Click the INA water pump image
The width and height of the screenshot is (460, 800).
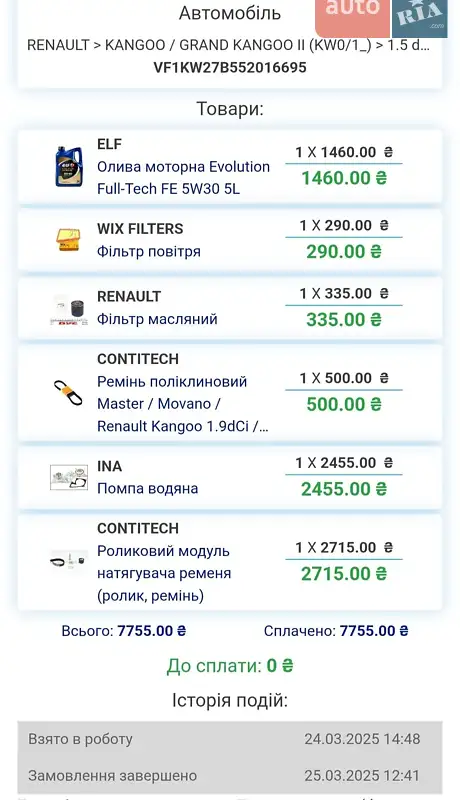click(x=69, y=478)
